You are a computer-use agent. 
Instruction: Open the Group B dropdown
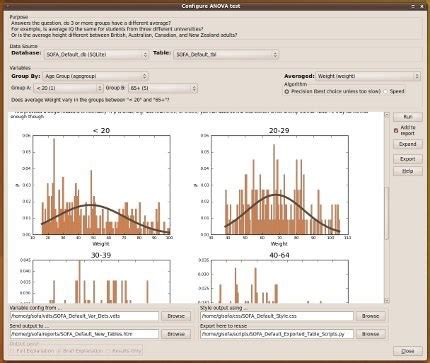point(163,88)
